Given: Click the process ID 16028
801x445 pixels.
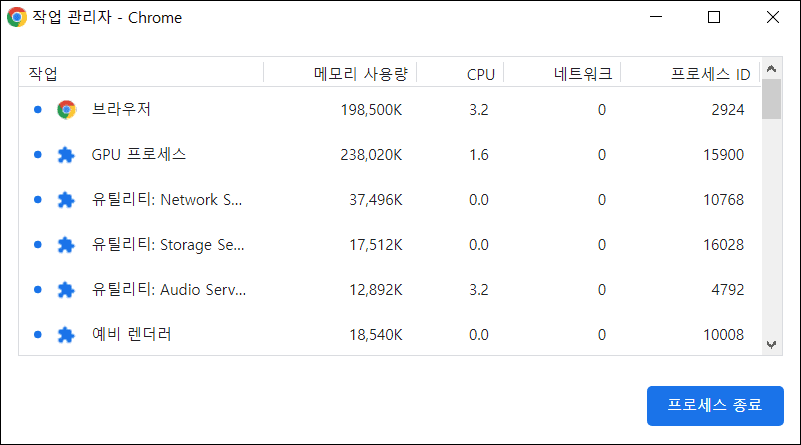Looking at the screenshot, I should 723,245.
